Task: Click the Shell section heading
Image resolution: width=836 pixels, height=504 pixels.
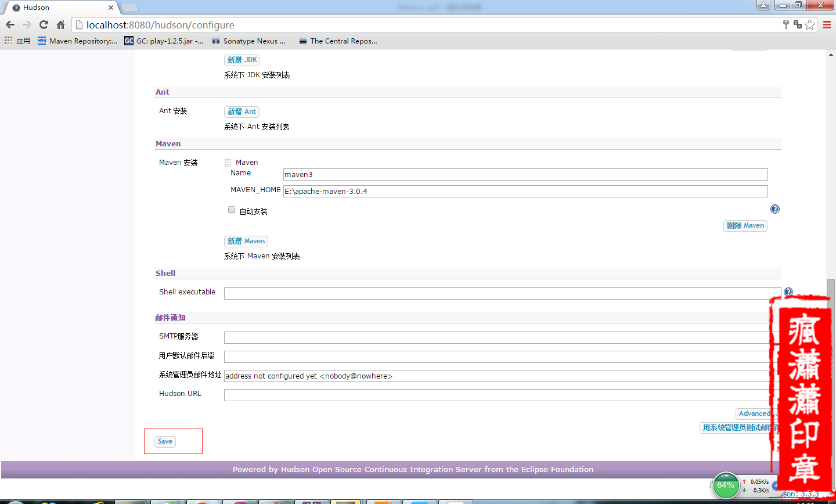Action: pyautogui.click(x=165, y=273)
